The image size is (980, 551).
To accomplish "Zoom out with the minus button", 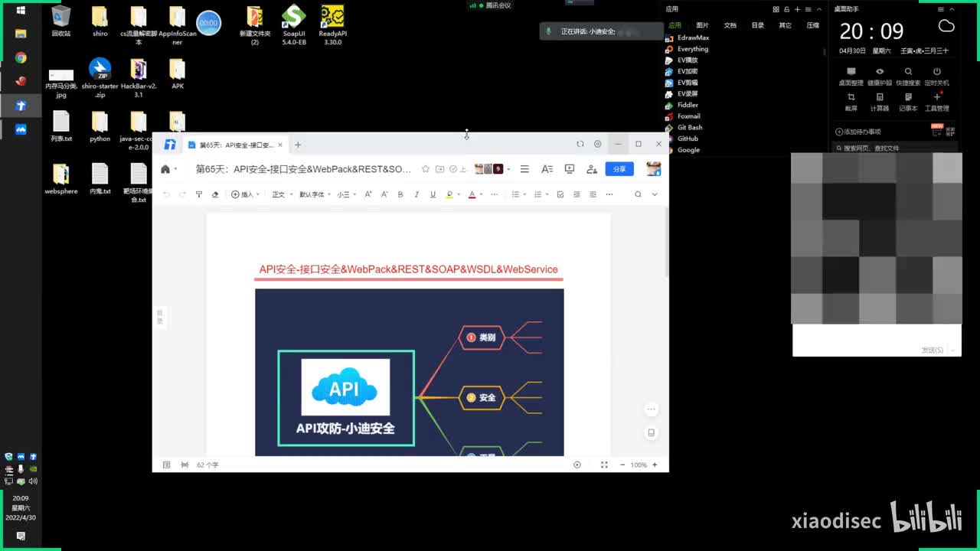I will (x=622, y=465).
